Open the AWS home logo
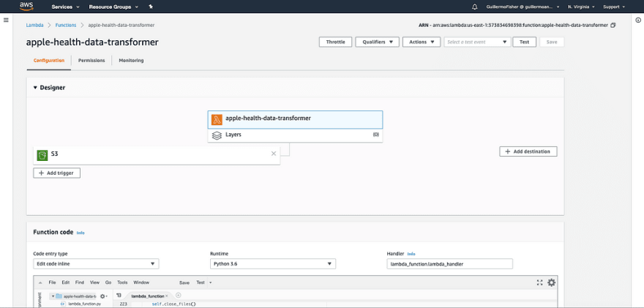This screenshot has height=308, width=644. (26, 6)
